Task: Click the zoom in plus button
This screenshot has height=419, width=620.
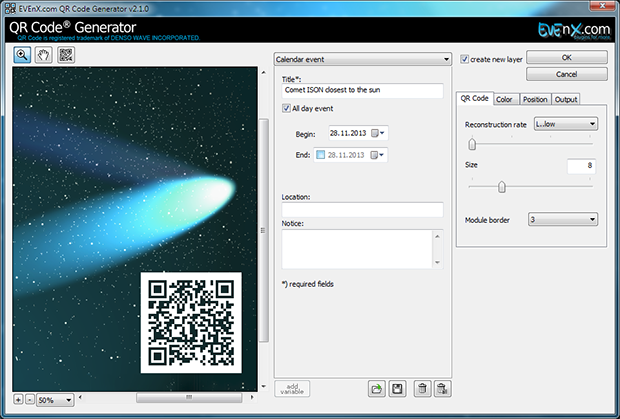Action: point(18,400)
